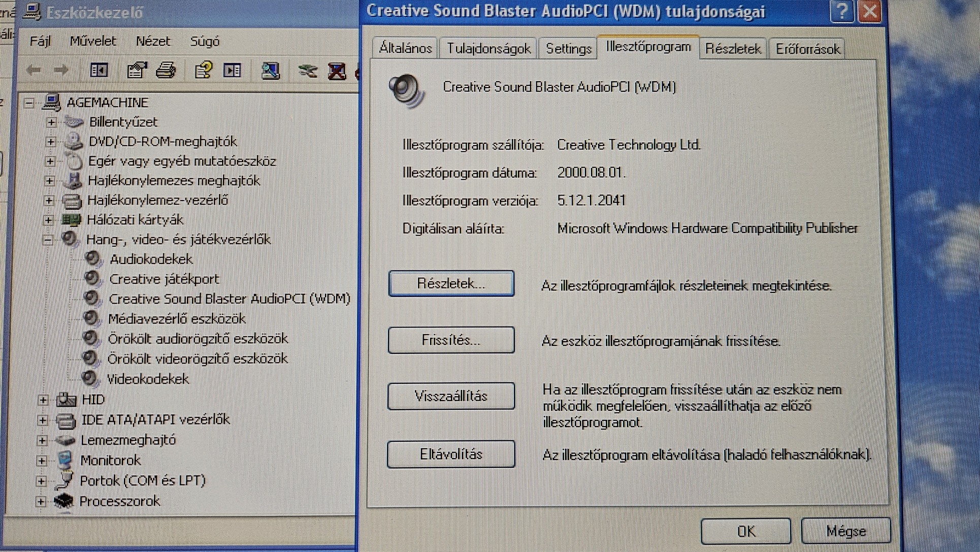Click the Frissítés... driver update button
This screenshot has height=552, width=980.
[450, 340]
